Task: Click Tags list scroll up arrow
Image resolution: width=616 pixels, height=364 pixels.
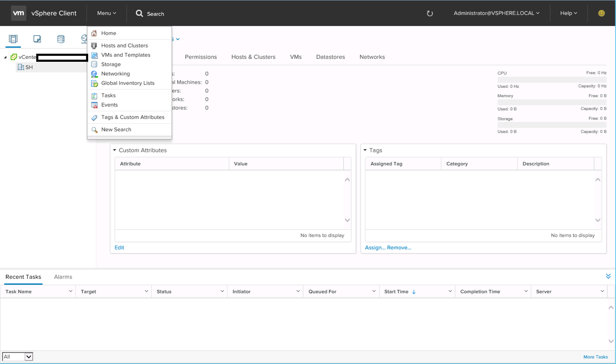Action: (598, 180)
